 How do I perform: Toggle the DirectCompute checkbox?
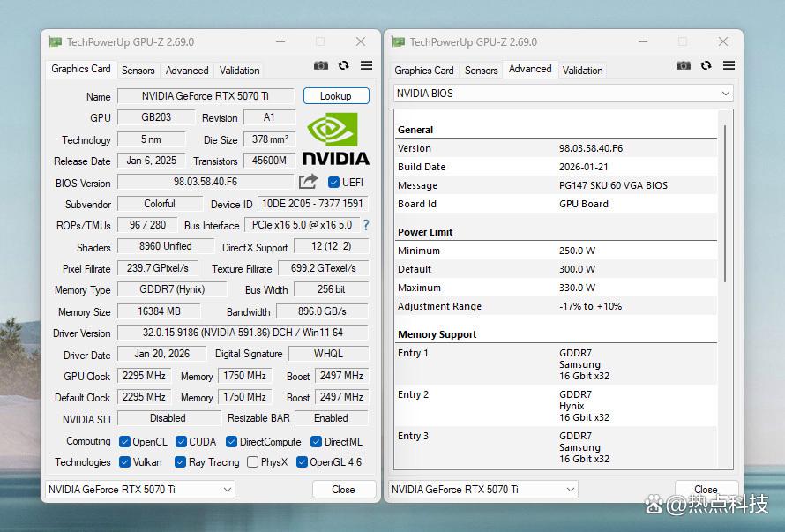pos(231,442)
